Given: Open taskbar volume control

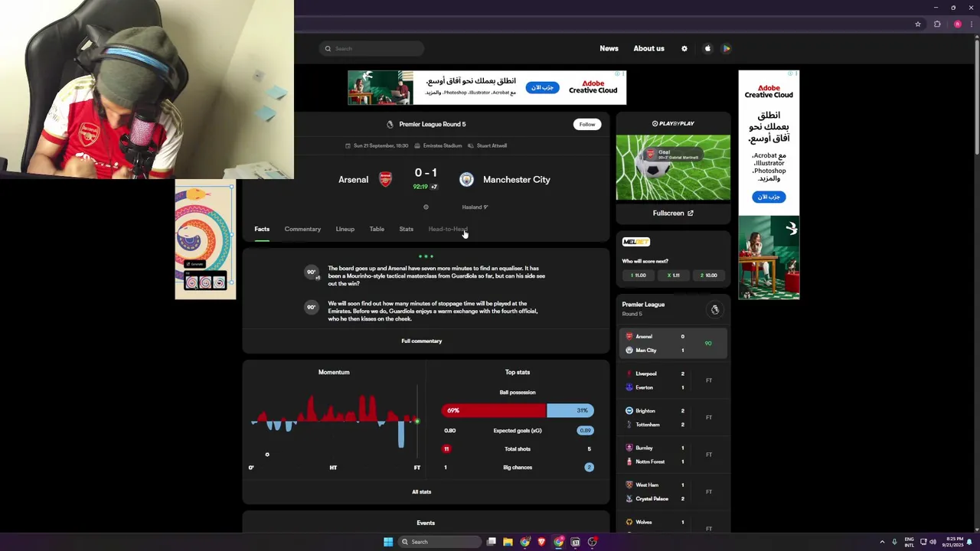Looking at the screenshot, I should [x=933, y=542].
